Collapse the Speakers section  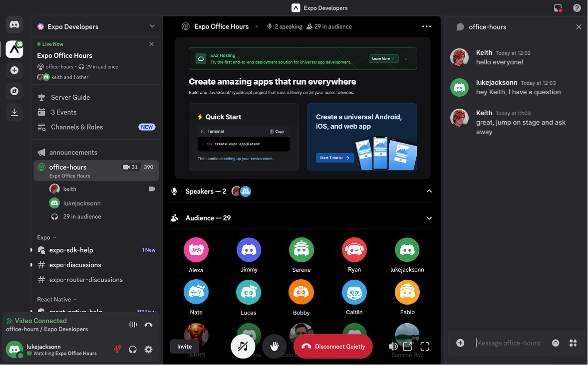(x=429, y=191)
